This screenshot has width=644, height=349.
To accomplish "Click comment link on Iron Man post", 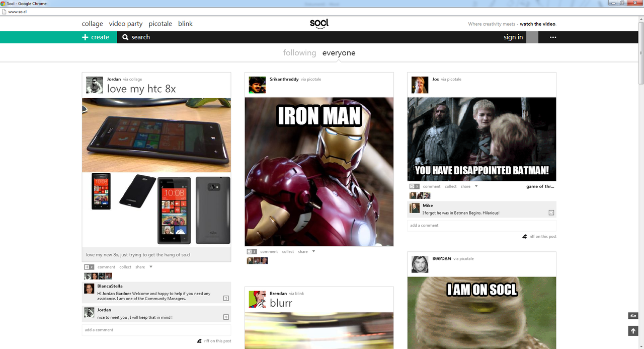I will tap(269, 251).
